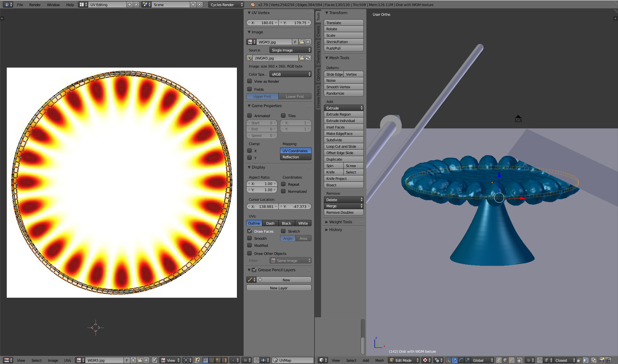Image resolution: width=618 pixels, height=364 pixels.
Task: Expand the Weight Tools panel
Action: [x=341, y=222]
